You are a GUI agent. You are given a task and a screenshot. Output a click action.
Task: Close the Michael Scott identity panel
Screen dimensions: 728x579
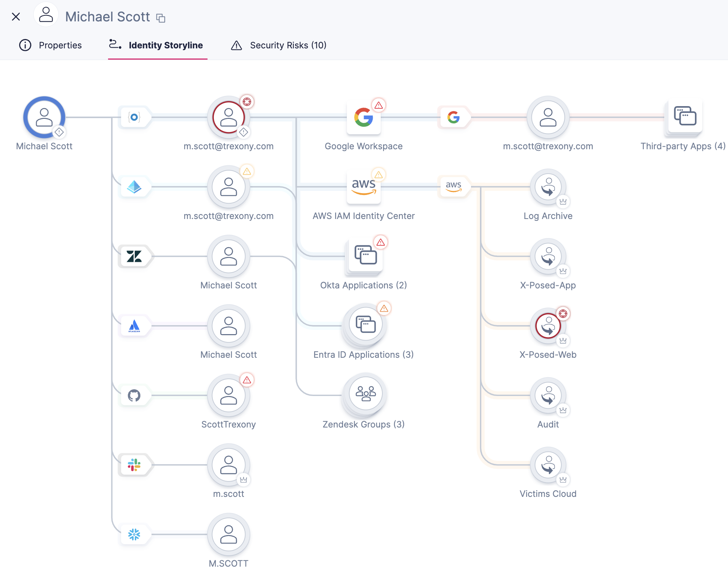click(x=16, y=16)
